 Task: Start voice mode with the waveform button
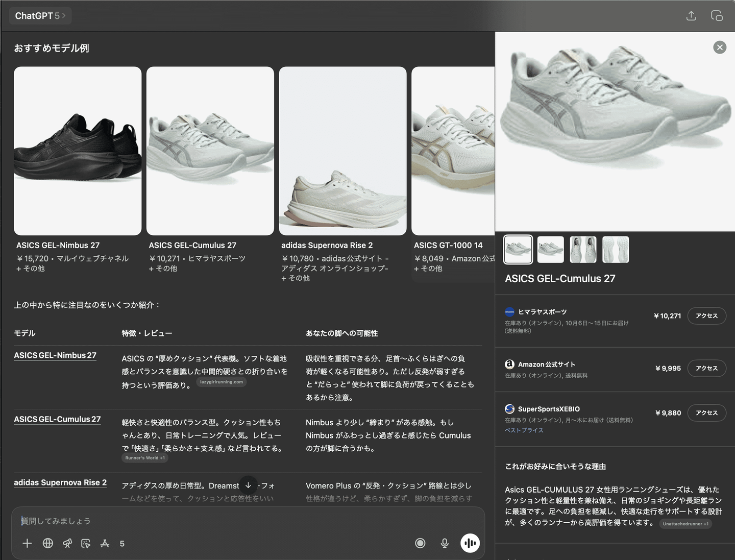[x=470, y=543]
